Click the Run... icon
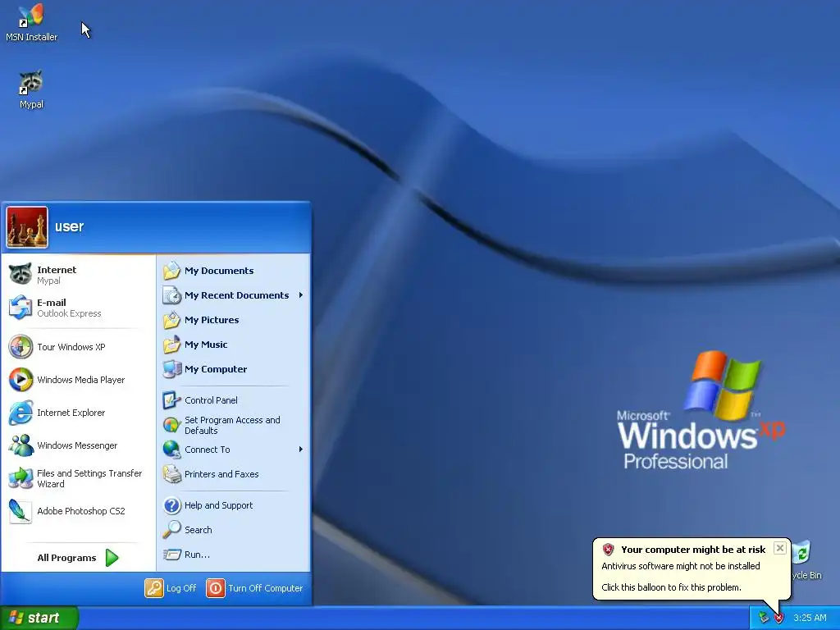This screenshot has width=840, height=630. pyautogui.click(x=172, y=555)
